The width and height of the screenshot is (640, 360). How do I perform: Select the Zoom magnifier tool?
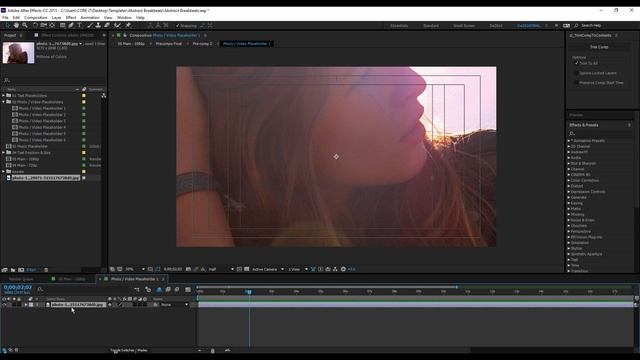click(25, 25)
